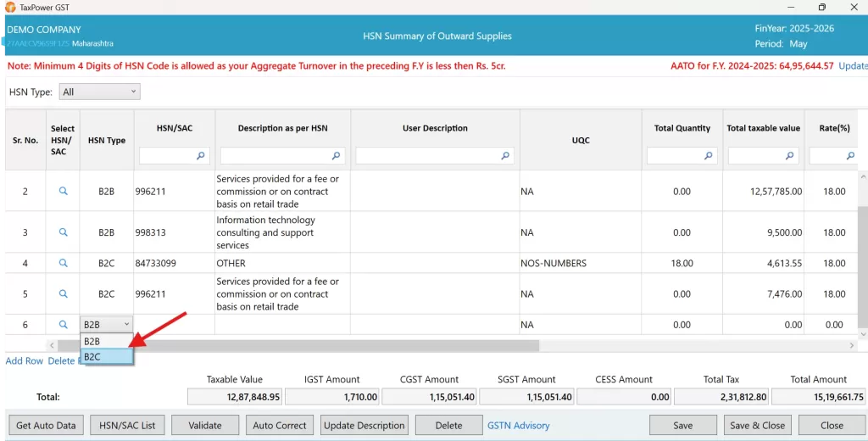Click the vertical scrollbar thumb of the grid
This screenshot has height=441, width=868.
[863, 267]
